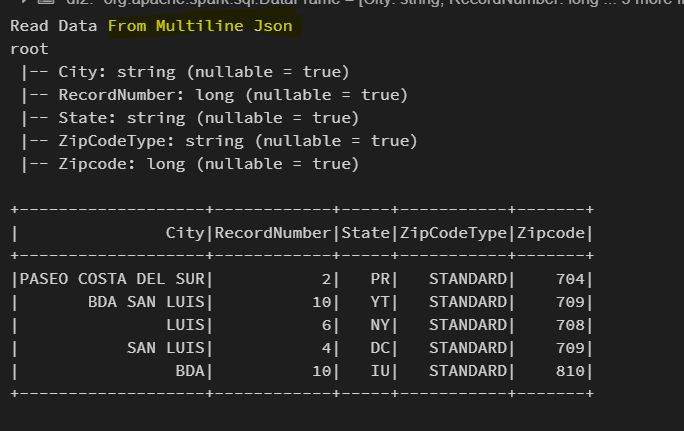The width and height of the screenshot is (684, 431).
Task: Click the "YT" state cell
Action: pos(380,302)
